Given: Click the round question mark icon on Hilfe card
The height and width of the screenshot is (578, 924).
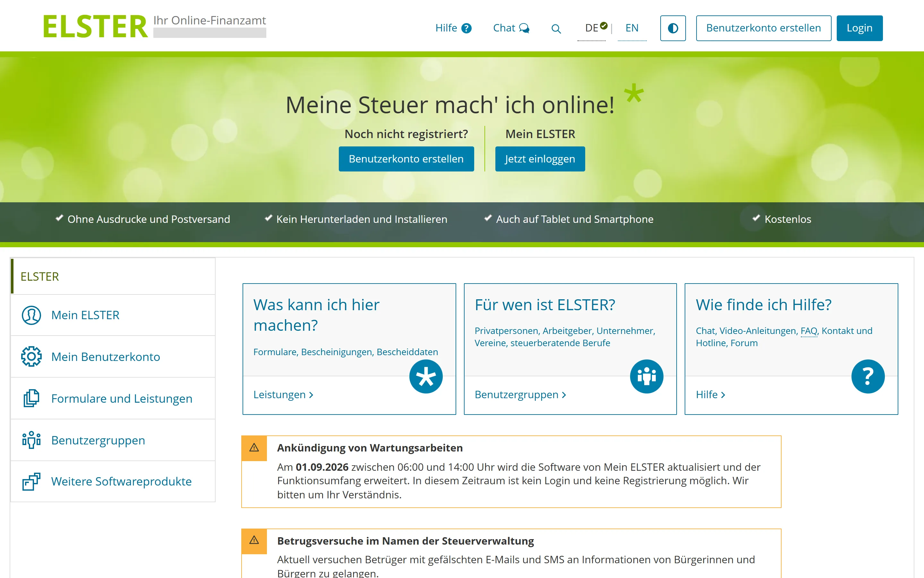Looking at the screenshot, I should pyautogui.click(x=868, y=377).
